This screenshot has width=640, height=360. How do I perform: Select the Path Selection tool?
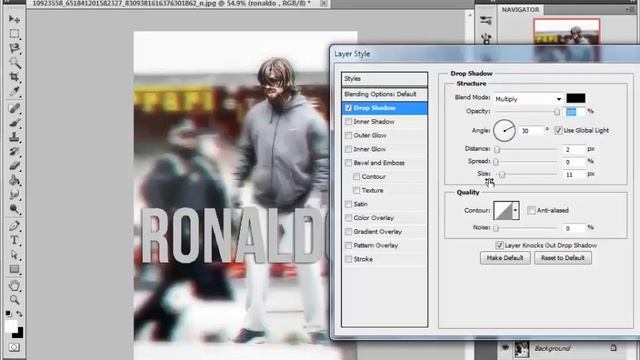click(x=14, y=255)
